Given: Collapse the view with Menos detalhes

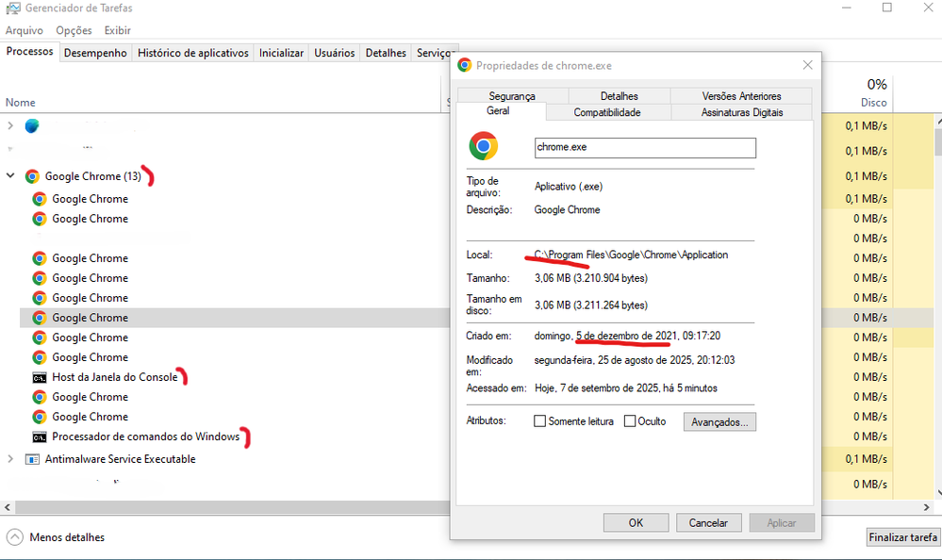Looking at the screenshot, I should (x=56, y=537).
